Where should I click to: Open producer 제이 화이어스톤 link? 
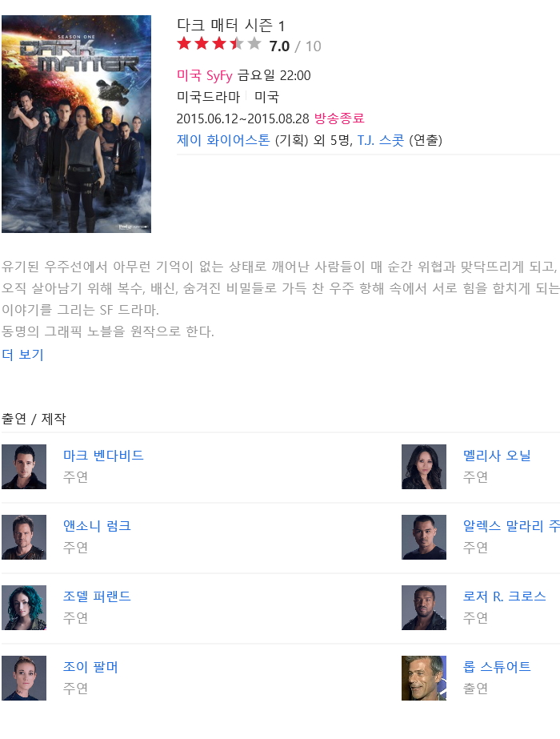coord(223,140)
